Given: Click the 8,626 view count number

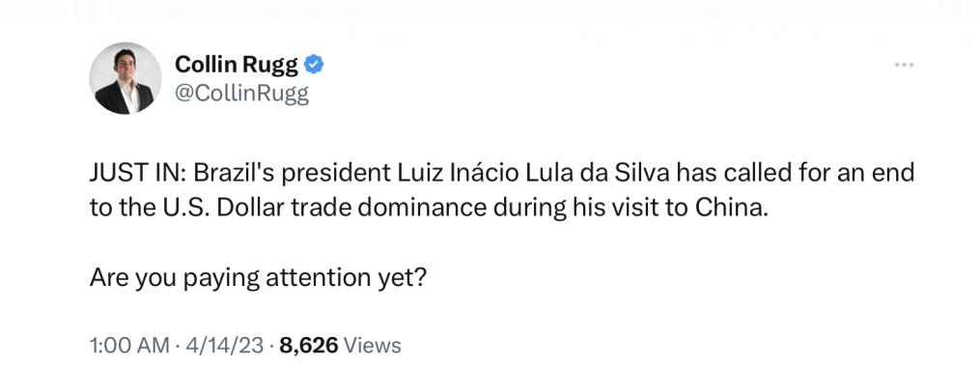Looking at the screenshot, I should (x=309, y=345).
